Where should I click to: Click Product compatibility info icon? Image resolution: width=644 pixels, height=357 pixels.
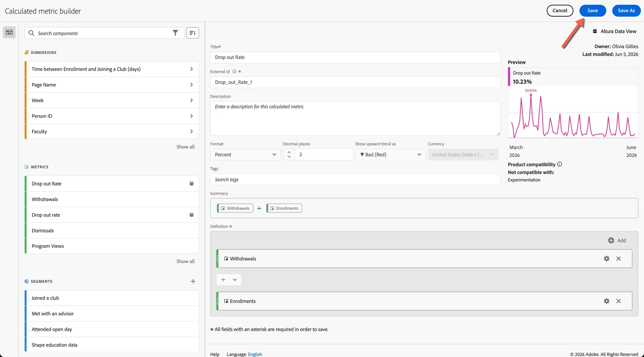(x=559, y=164)
